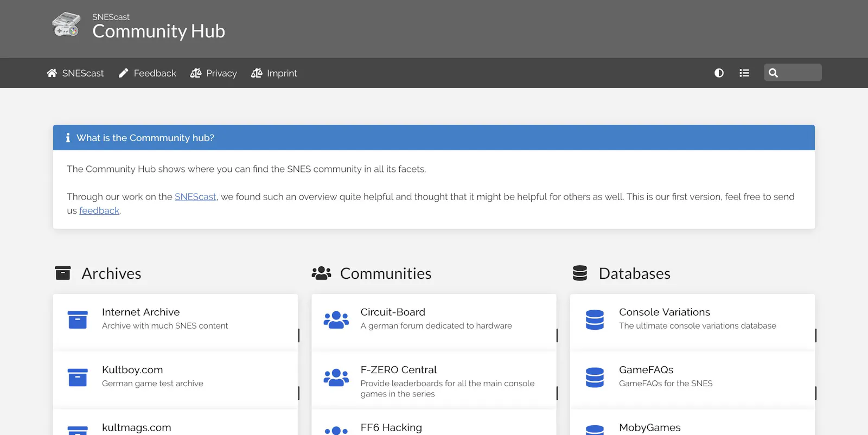
Task: Open the GameFAQs card title
Action: [x=646, y=369]
